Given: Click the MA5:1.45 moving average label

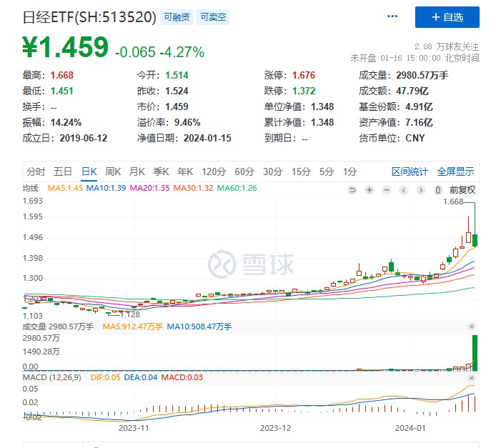Looking at the screenshot, I should [65, 188].
